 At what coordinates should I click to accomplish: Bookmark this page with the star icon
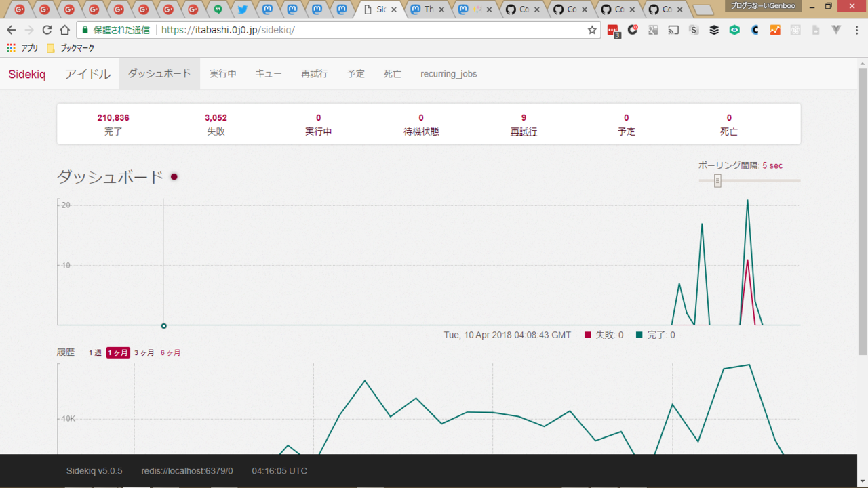coord(591,30)
